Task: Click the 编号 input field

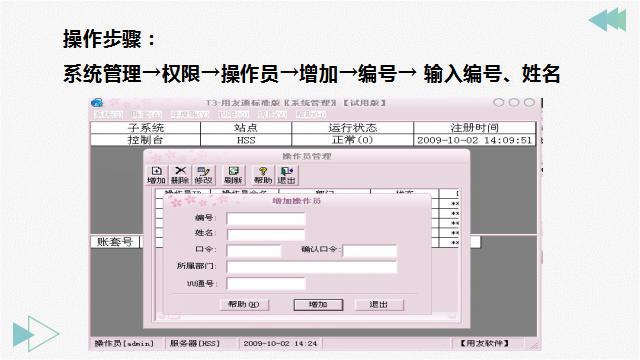Action: click(x=266, y=219)
